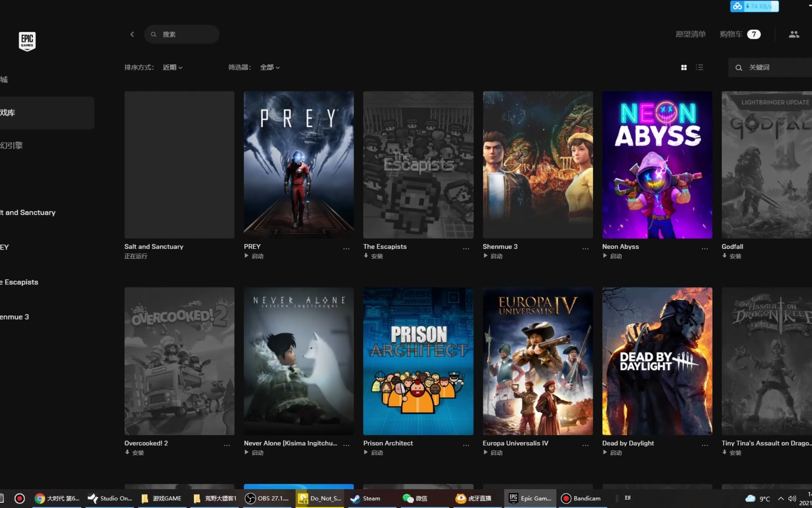Open Prison Architect three-dot menu
Image resolution: width=812 pixels, height=508 pixels.
click(x=466, y=445)
